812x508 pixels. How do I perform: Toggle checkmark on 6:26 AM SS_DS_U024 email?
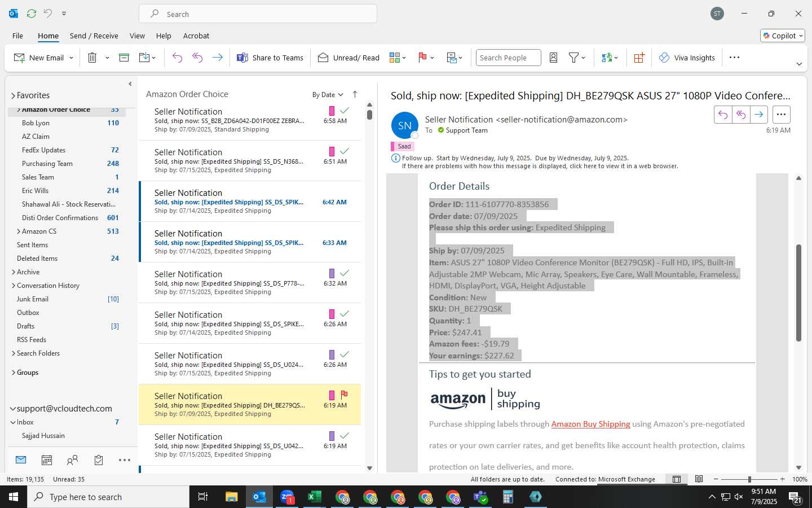344,354
